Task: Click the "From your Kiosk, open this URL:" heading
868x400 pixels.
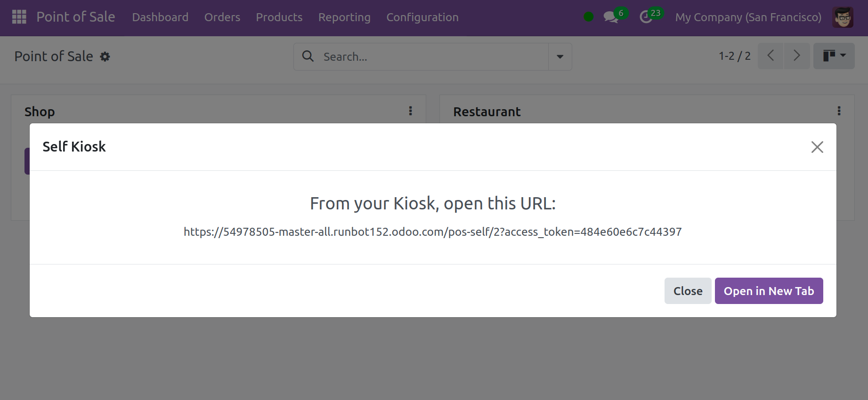Action: click(433, 204)
